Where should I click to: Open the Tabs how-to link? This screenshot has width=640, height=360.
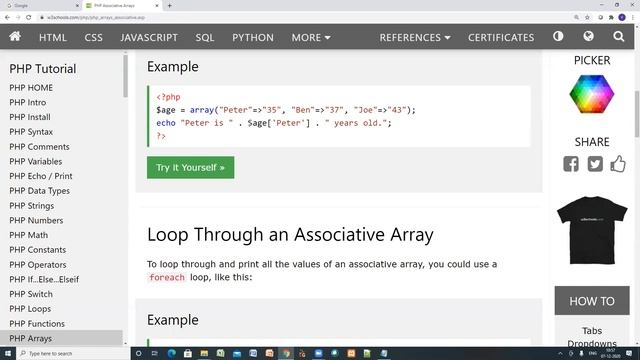tap(592, 330)
